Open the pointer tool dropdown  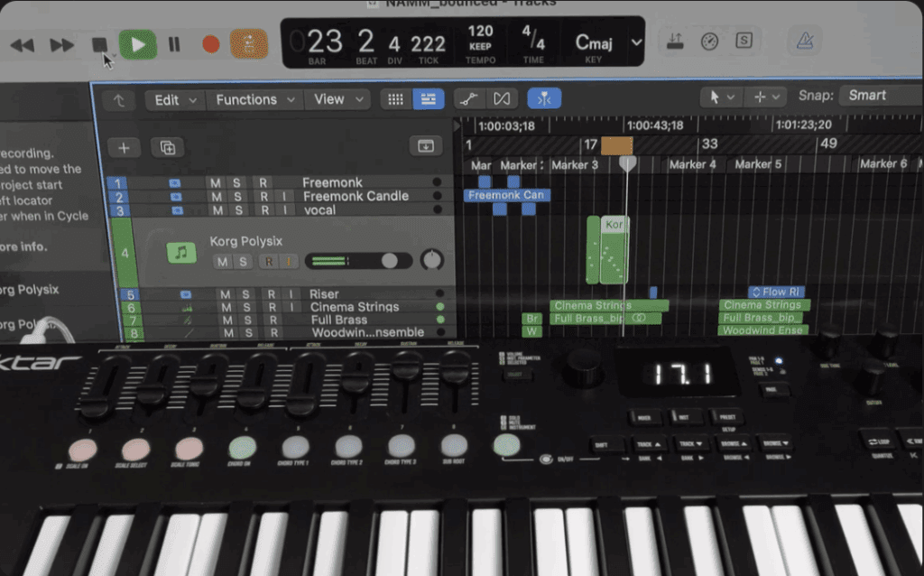pos(722,97)
